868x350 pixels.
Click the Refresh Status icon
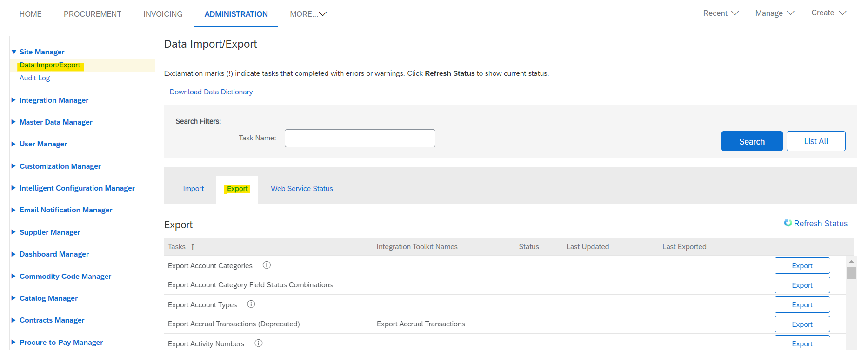pos(788,223)
